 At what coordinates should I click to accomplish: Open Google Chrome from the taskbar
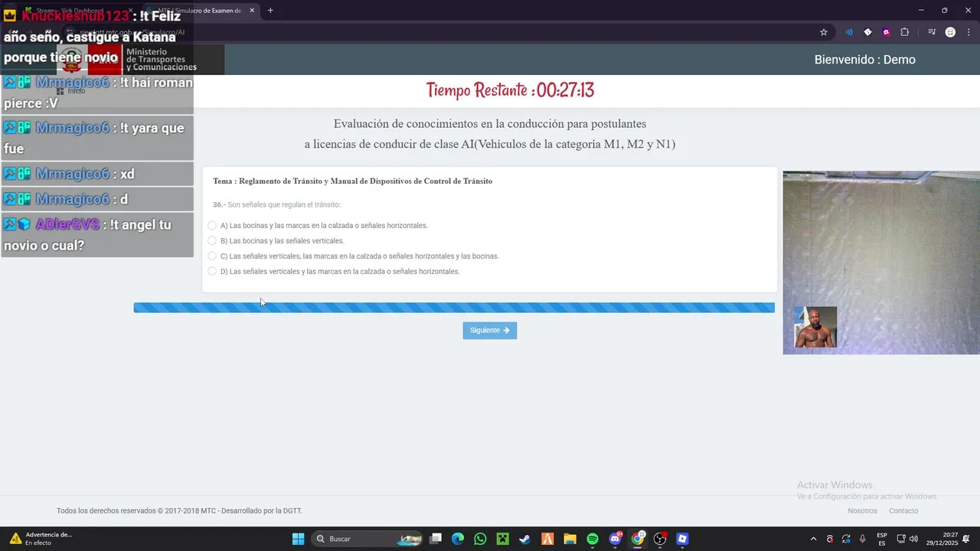[638, 539]
